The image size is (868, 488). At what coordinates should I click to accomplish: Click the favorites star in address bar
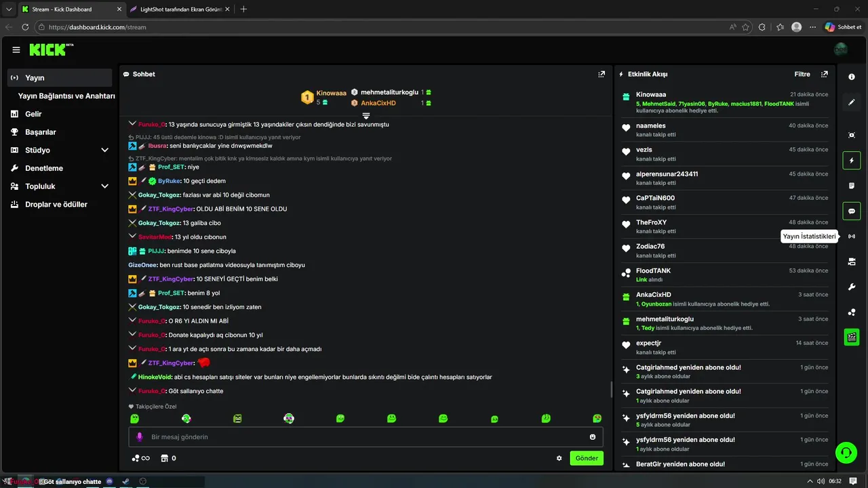point(746,27)
